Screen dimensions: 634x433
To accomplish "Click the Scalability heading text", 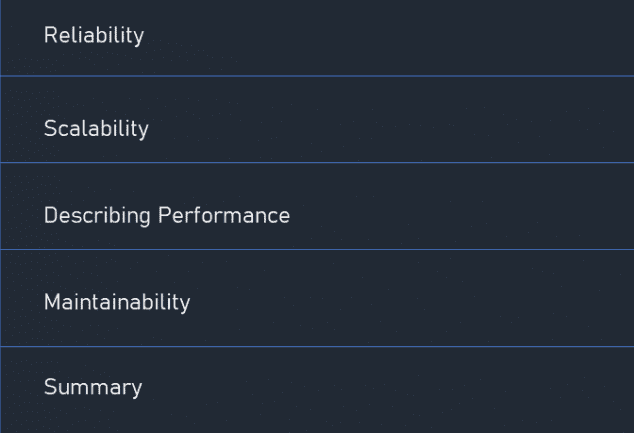I will click(x=96, y=129).
